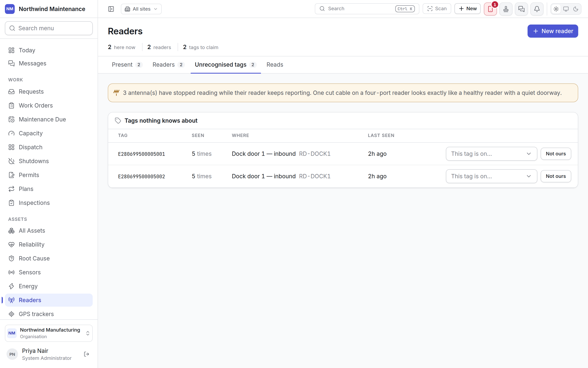Focus the top Search field
Screen dimensions: 588x368
[x=367, y=9]
